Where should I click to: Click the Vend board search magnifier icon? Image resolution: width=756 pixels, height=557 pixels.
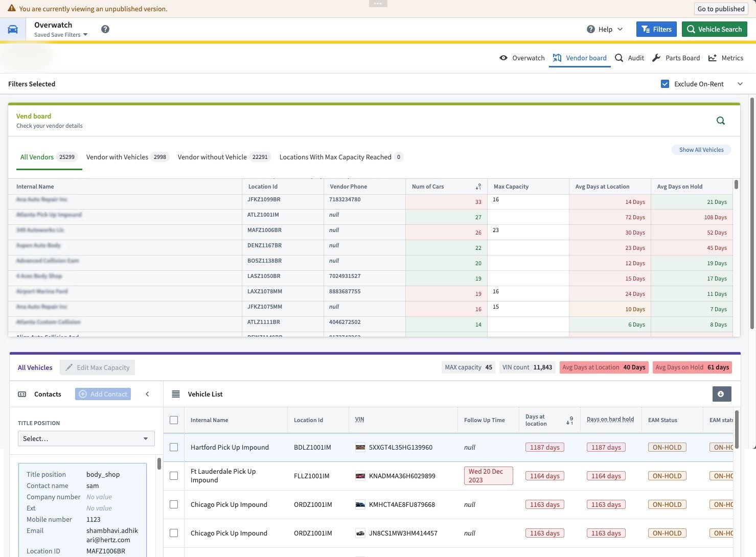(x=721, y=121)
